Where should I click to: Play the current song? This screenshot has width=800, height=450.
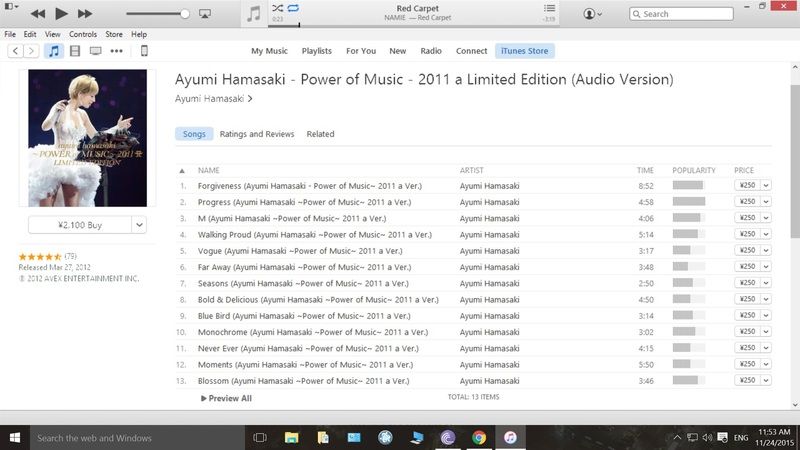point(61,14)
